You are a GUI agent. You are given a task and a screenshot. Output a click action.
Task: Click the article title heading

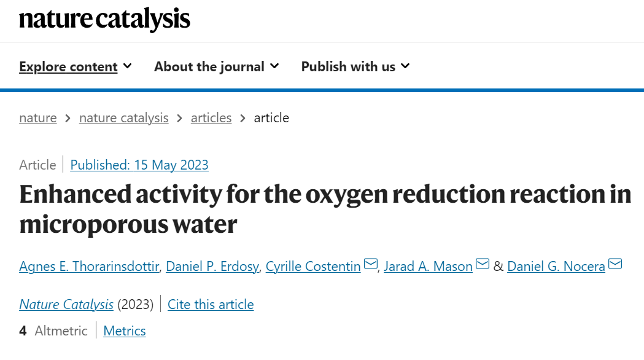325,209
